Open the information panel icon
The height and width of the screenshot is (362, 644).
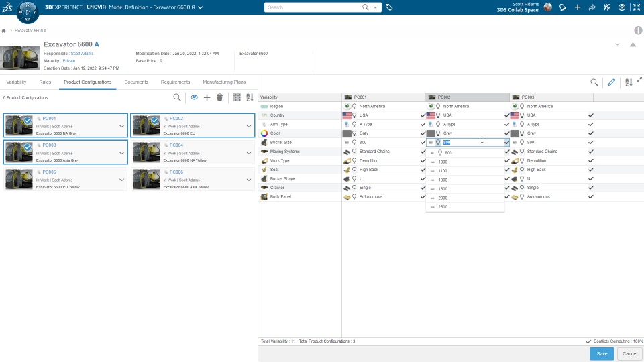pos(638,30)
